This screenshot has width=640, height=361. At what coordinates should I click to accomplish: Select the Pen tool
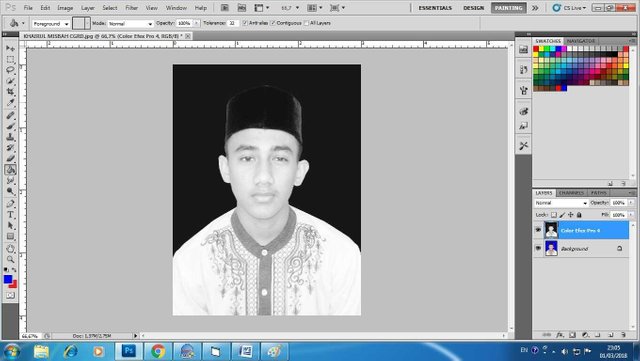pyautogui.click(x=10, y=204)
